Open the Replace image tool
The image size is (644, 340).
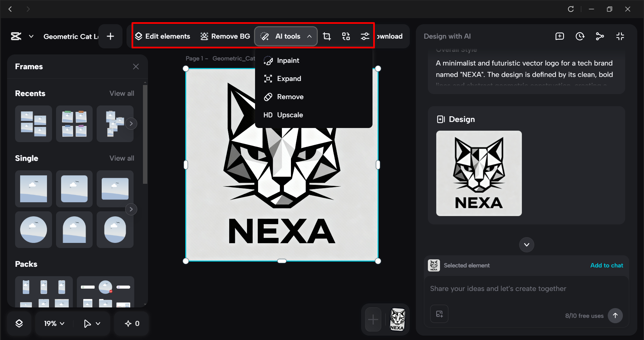tap(346, 36)
